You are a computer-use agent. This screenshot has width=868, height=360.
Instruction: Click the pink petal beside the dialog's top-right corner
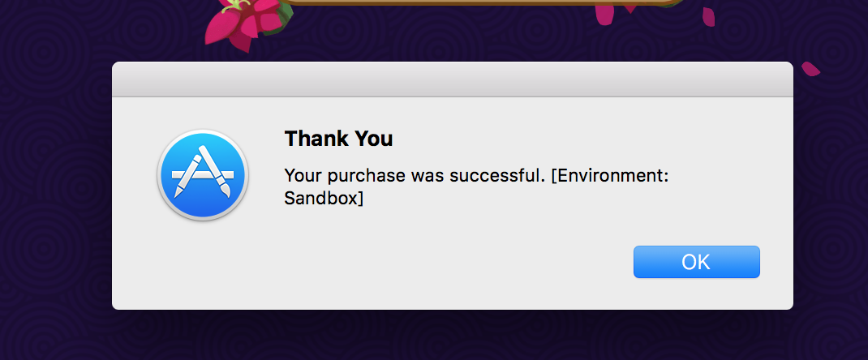coord(810,69)
